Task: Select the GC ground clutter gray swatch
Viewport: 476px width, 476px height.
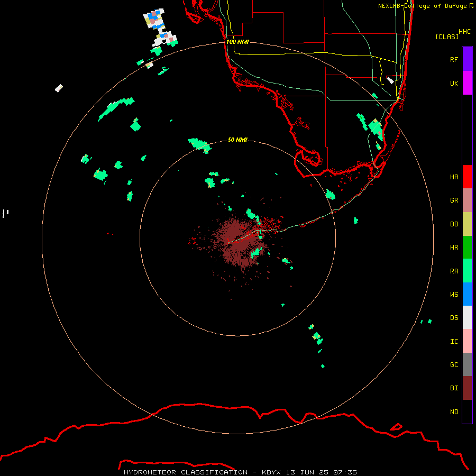Action: (467, 364)
